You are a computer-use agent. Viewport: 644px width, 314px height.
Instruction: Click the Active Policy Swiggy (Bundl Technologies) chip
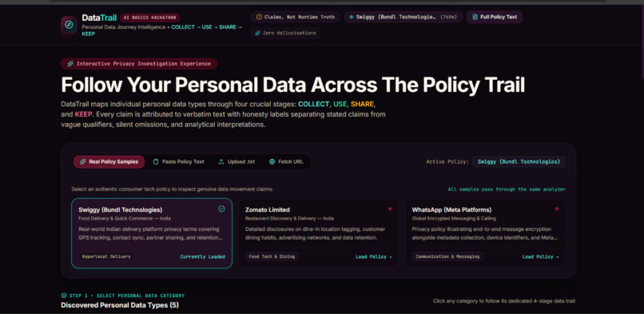tap(519, 161)
